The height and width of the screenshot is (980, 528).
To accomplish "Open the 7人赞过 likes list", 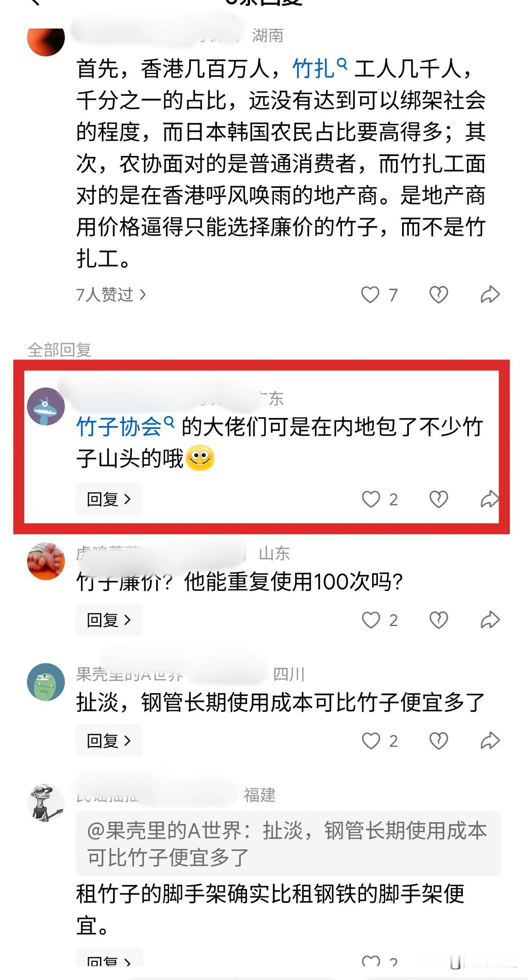I will click(x=111, y=295).
